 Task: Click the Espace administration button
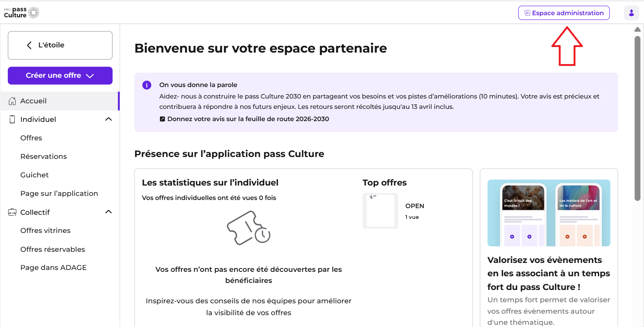[x=564, y=13]
